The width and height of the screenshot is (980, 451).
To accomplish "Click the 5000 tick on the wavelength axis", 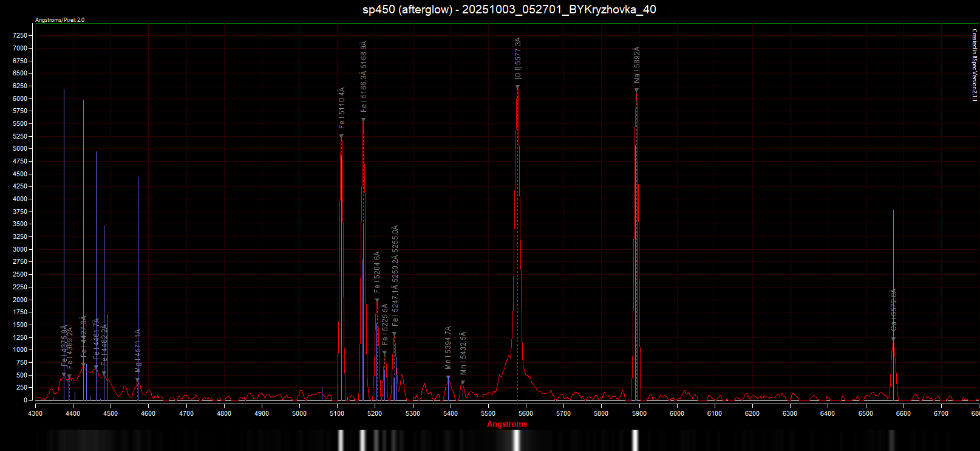I will (299, 413).
